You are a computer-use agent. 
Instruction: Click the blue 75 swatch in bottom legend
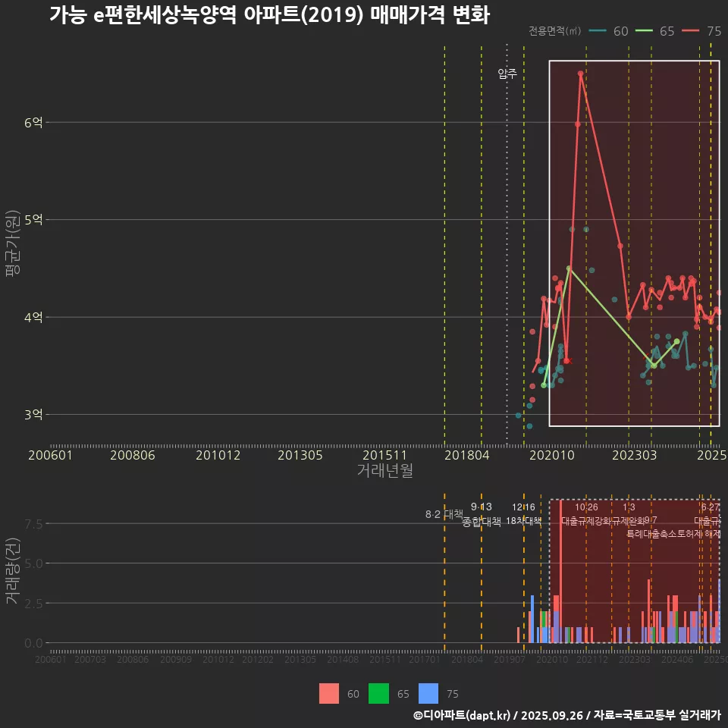429,693
